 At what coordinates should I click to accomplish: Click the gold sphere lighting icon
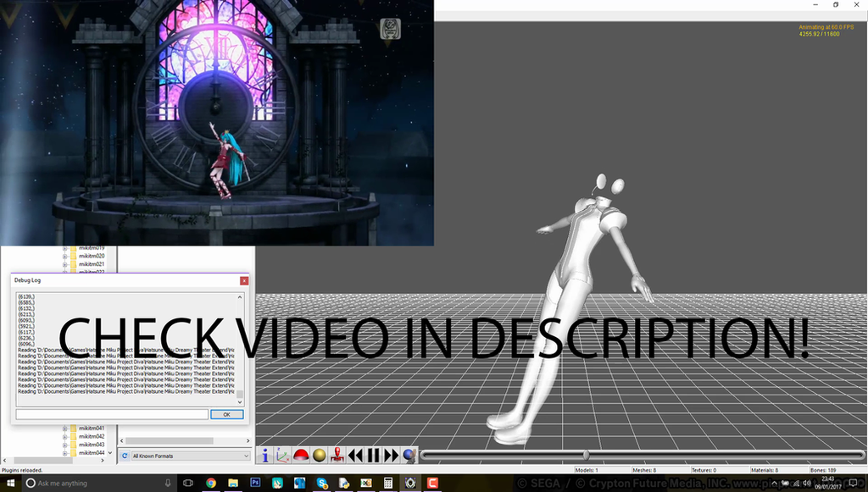coord(319,456)
